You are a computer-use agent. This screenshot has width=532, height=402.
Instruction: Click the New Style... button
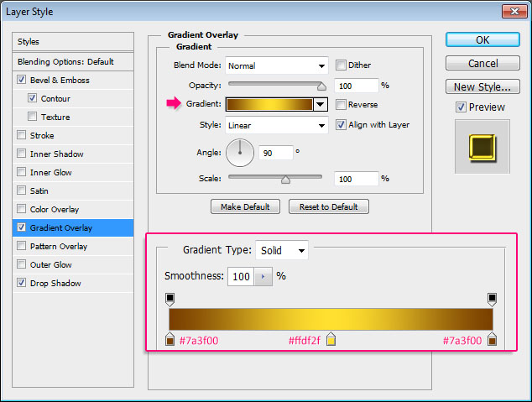pyautogui.click(x=482, y=86)
